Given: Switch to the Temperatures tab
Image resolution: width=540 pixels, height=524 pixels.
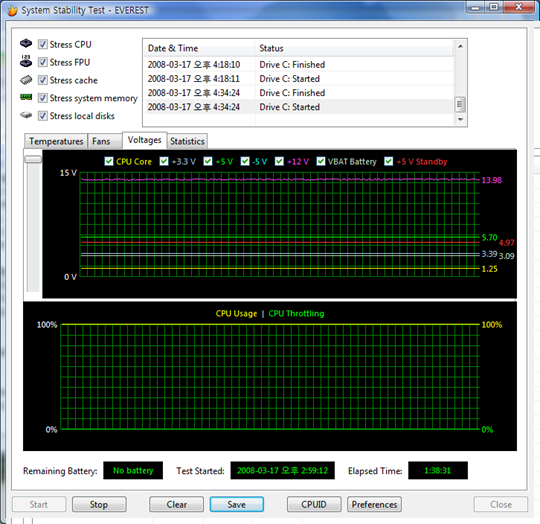Looking at the screenshot, I should pos(56,141).
